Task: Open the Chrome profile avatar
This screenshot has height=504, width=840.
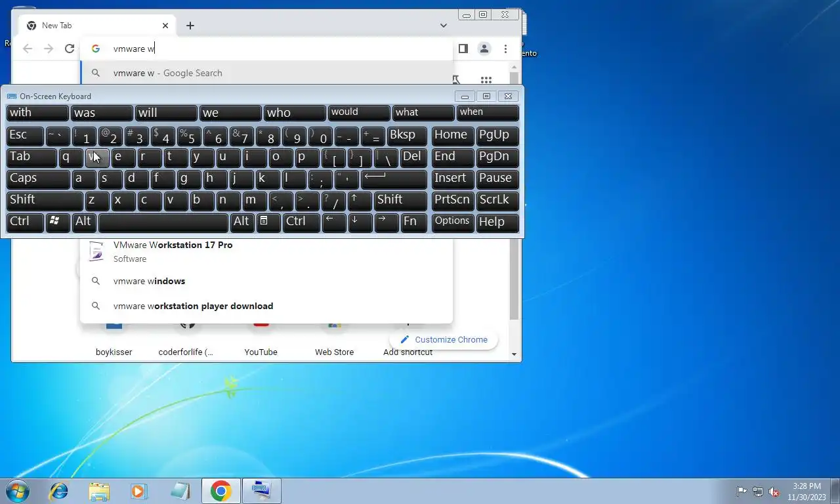Action: (484, 49)
